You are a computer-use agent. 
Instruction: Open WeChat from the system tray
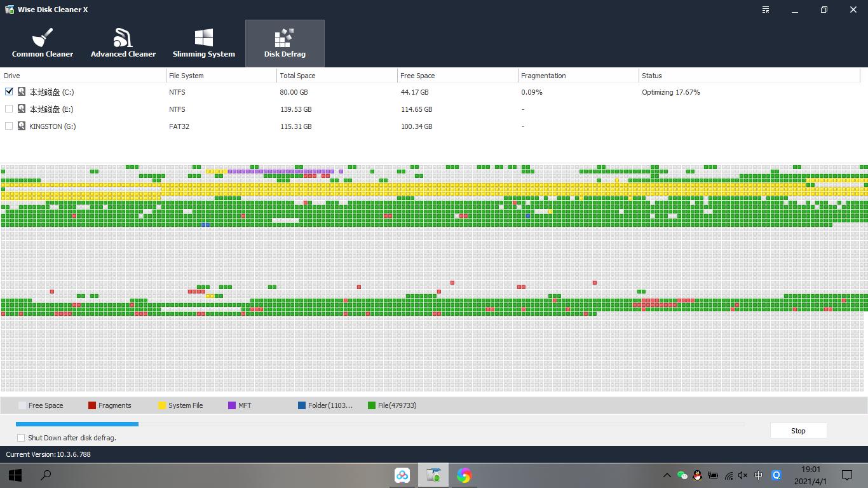tap(682, 475)
